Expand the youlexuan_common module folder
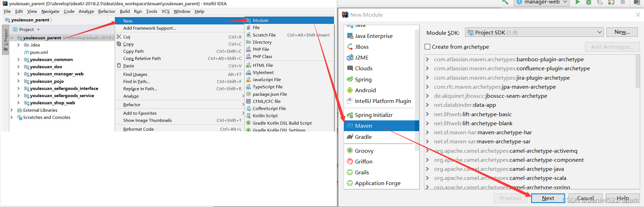Viewport: 644px width, 207px height. [18, 59]
